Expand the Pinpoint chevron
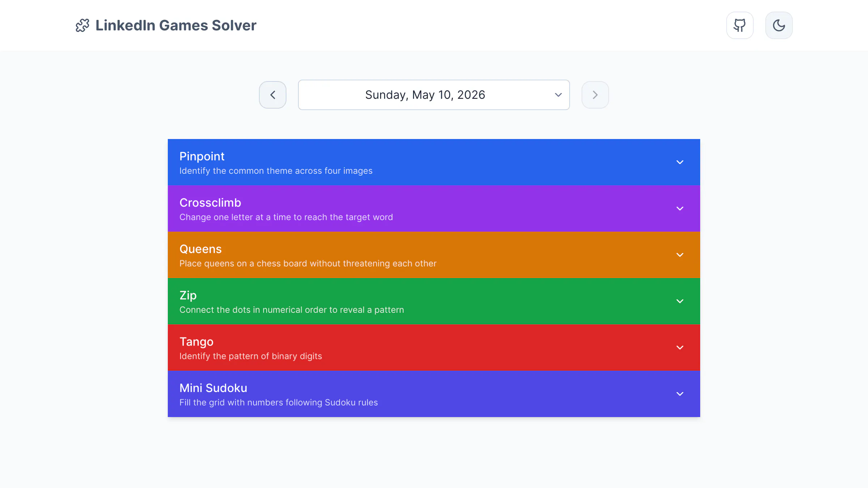The image size is (868, 488). tap(680, 162)
